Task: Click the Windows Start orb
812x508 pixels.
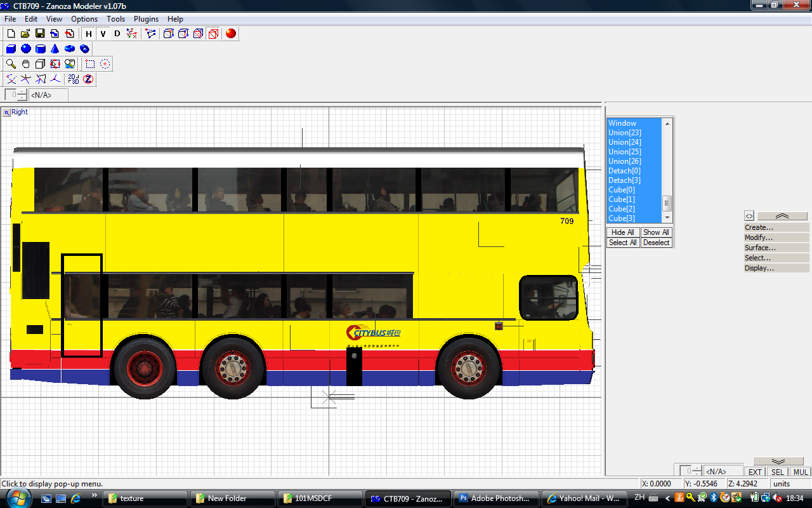Action: pos(18,498)
